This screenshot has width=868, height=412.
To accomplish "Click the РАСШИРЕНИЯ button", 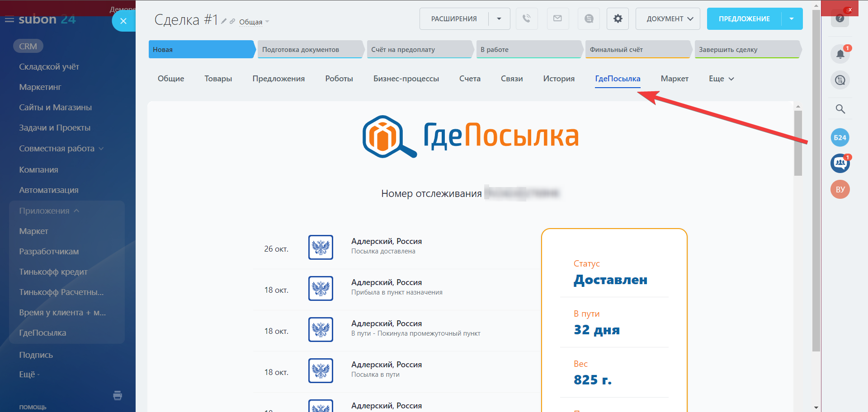I will [x=454, y=19].
